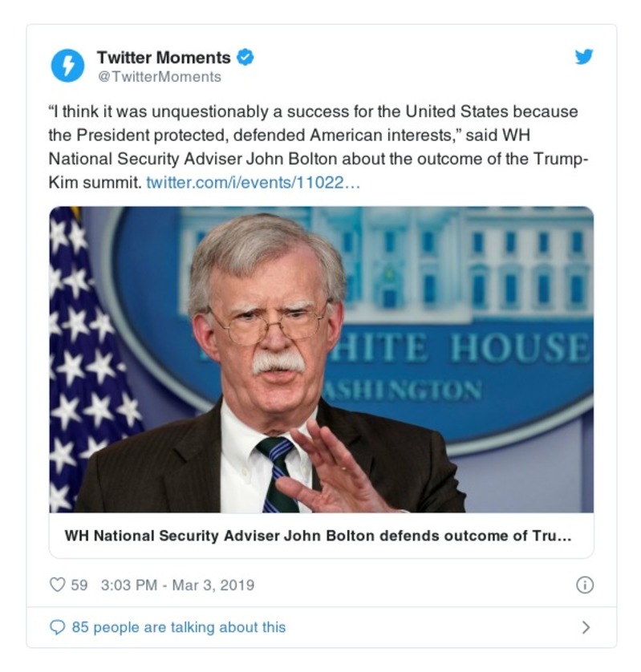Click the blue verified checkmark badge

tap(245, 56)
